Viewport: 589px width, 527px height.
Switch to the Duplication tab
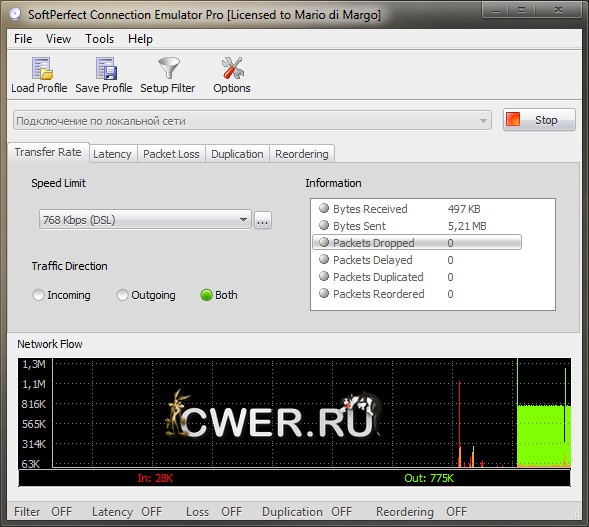point(237,154)
